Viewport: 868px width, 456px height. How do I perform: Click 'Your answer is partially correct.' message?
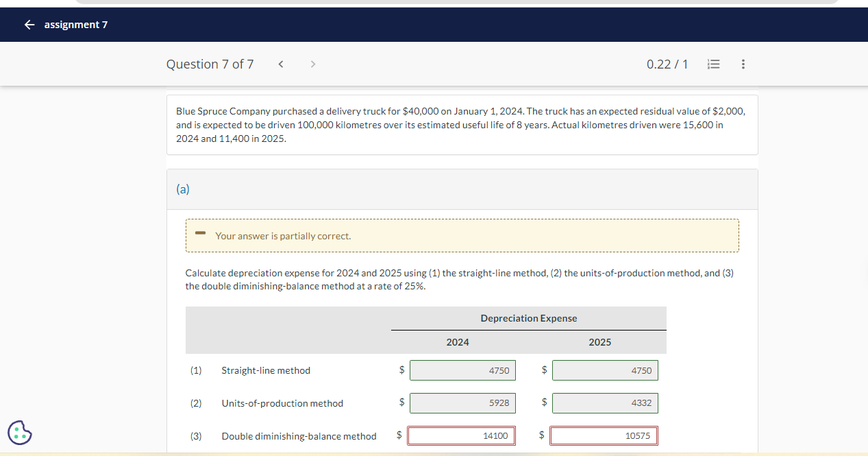coord(283,236)
